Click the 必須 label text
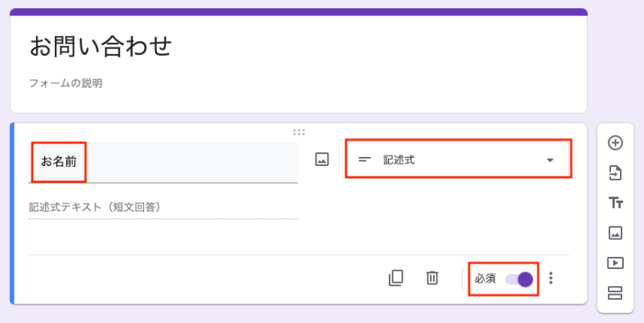The height and width of the screenshot is (323, 644). pos(485,279)
